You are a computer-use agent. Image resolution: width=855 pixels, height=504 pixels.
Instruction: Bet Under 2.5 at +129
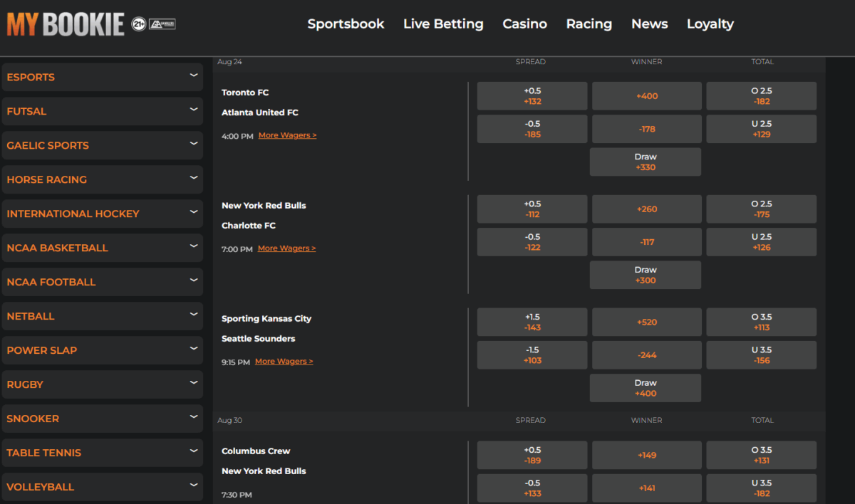click(x=762, y=129)
